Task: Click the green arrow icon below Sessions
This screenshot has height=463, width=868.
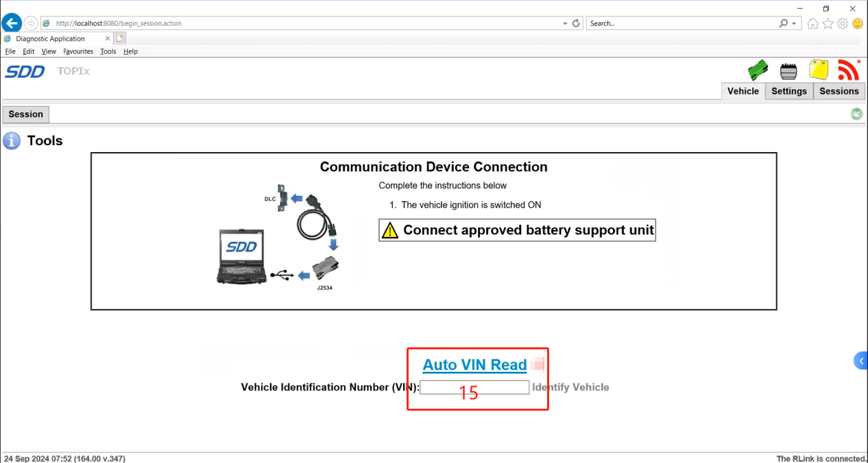Action: (856, 114)
